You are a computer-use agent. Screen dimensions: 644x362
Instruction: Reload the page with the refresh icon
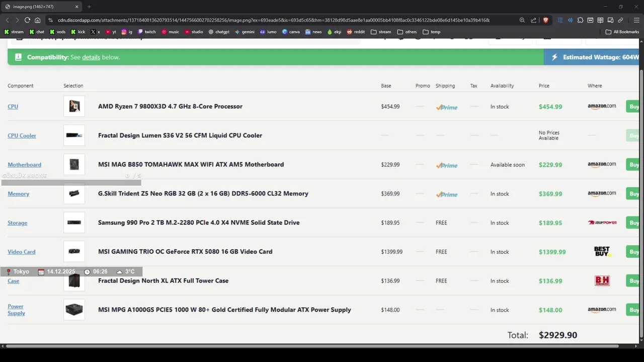click(27, 20)
